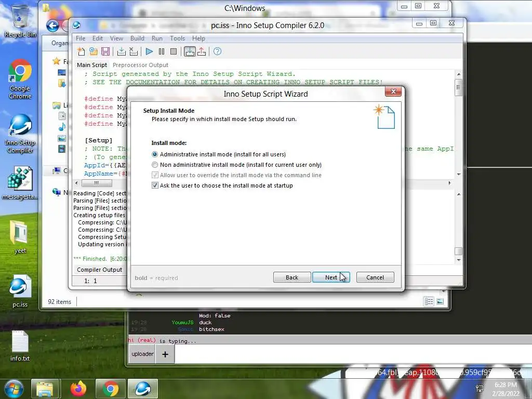Click the Back button in wizard
Viewport: 532px width, 399px height.
coord(292,277)
